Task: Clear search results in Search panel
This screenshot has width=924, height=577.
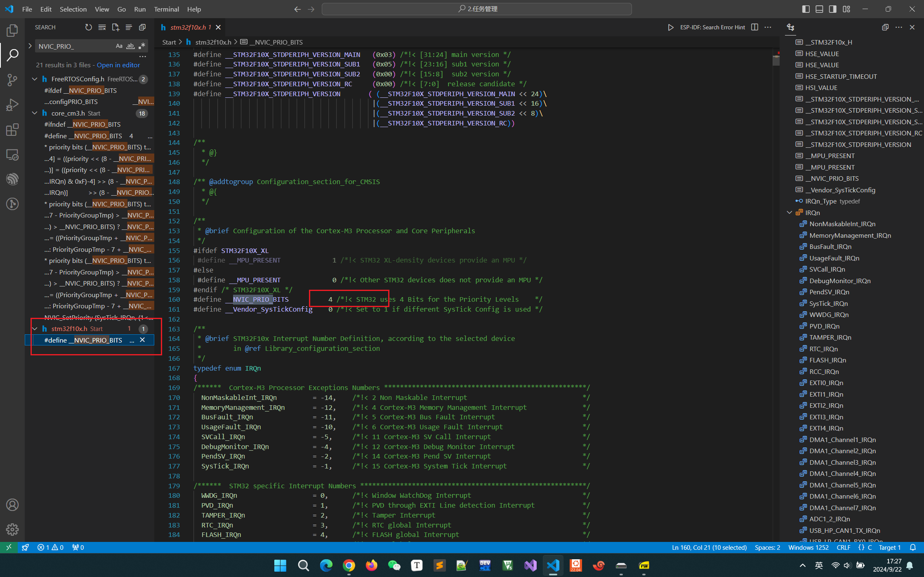Action: coord(102,27)
